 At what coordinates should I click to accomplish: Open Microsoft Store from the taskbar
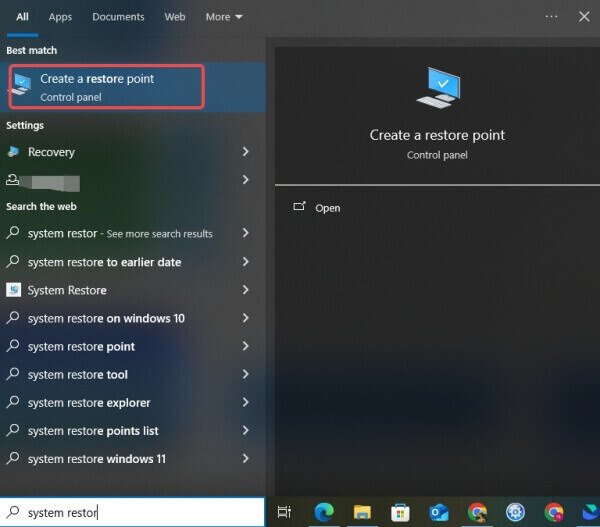tap(400, 512)
